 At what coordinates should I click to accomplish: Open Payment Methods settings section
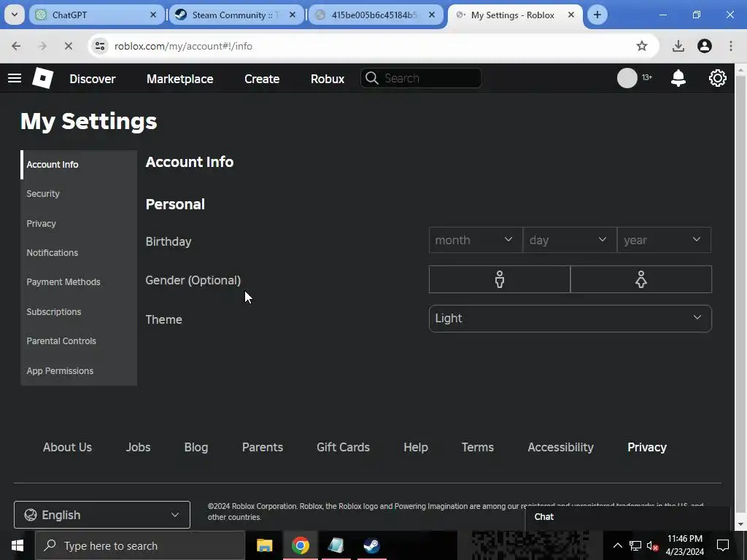[x=79, y=282]
